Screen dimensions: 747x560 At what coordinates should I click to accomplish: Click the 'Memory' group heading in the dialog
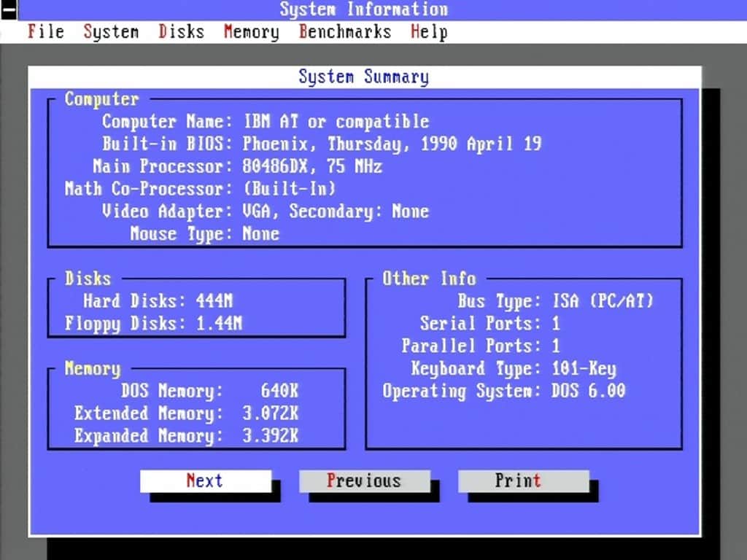point(93,368)
